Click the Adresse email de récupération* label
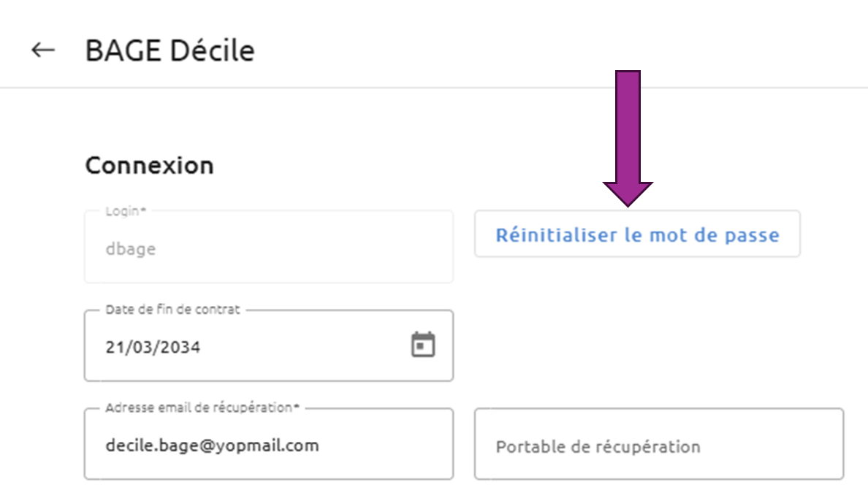Image resolution: width=868 pixels, height=493 pixels. [x=202, y=408]
